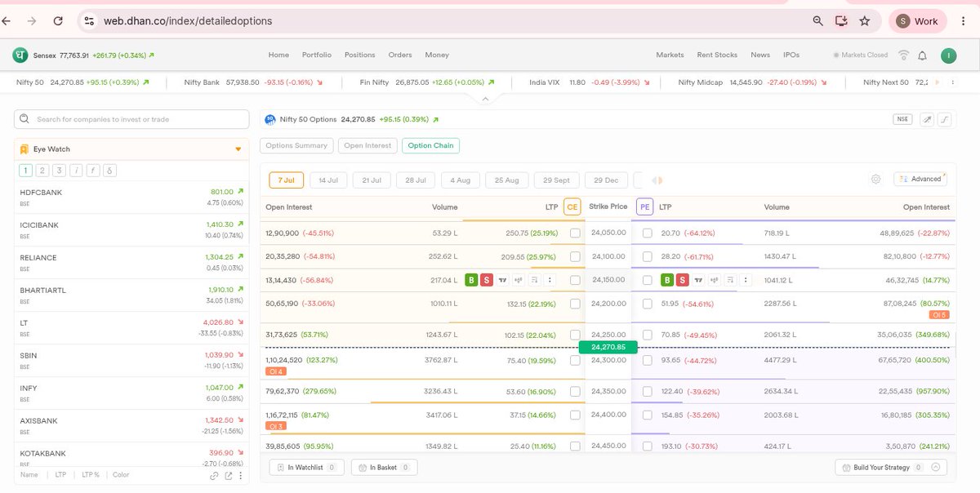Image resolution: width=980 pixels, height=493 pixels.
Task: Open the Work profile chip
Action: [918, 21]
